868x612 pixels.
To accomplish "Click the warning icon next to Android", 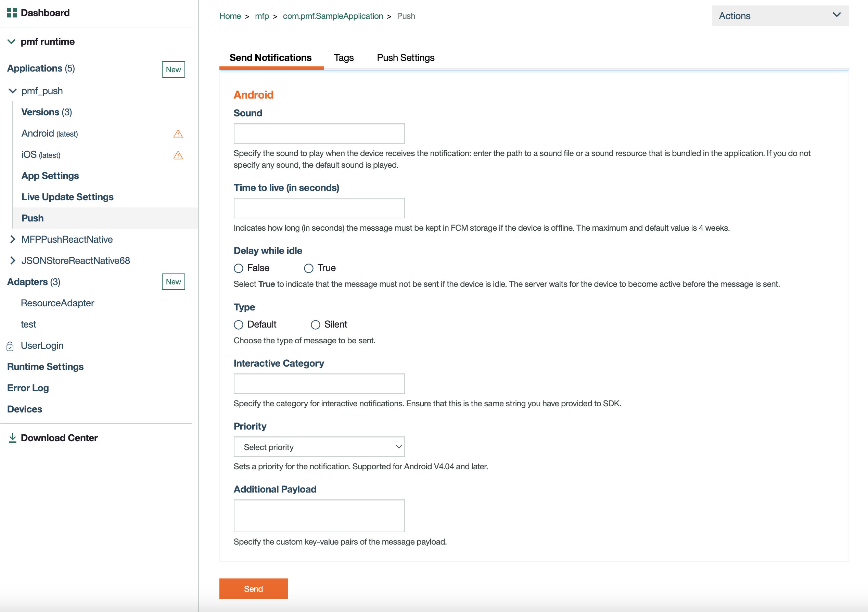I will click(179, 134).
